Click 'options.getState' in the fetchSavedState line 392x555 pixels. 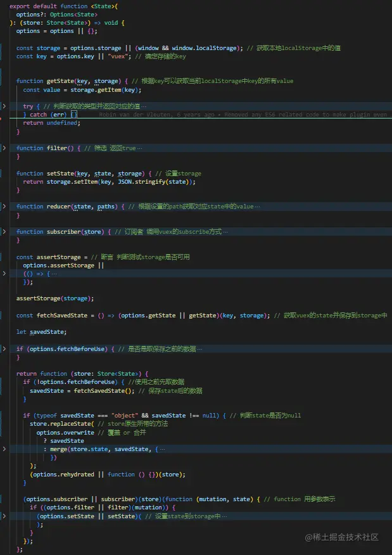148,316
